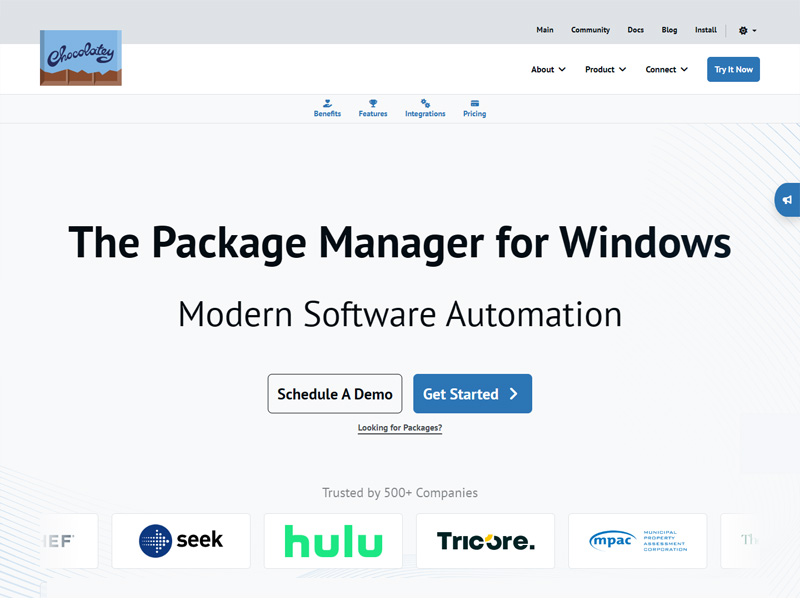800x600 pixels.
Task: Select the Seek company logo card
Action: point(181,541)
